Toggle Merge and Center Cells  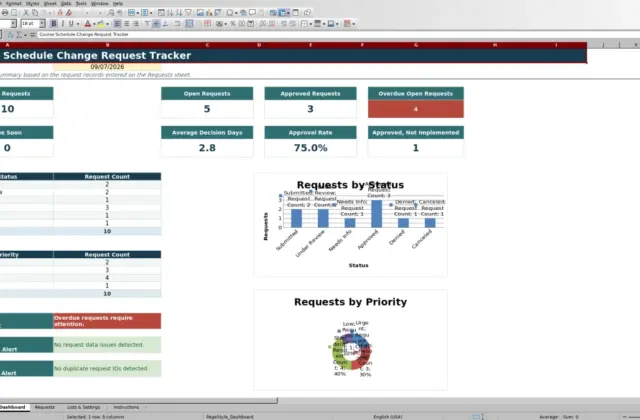pos(189,24)
